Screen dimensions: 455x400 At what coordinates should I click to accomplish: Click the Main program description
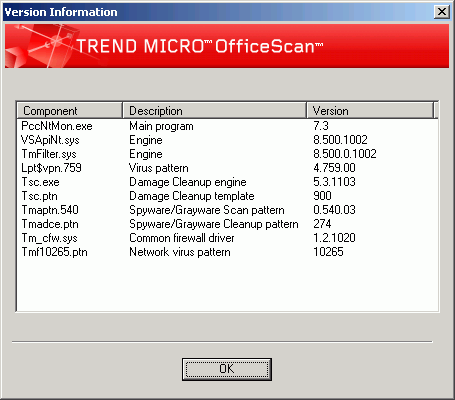coord(161,126)
